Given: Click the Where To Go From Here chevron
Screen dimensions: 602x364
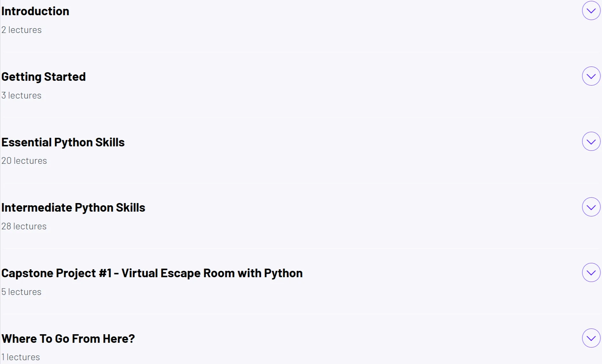Looking at the screenshot, I should coord(591,338).
